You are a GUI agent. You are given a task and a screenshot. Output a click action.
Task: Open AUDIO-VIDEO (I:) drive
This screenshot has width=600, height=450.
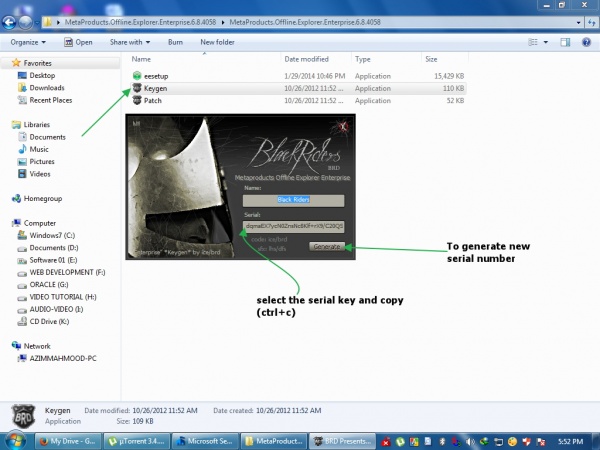tap(56, 309)
